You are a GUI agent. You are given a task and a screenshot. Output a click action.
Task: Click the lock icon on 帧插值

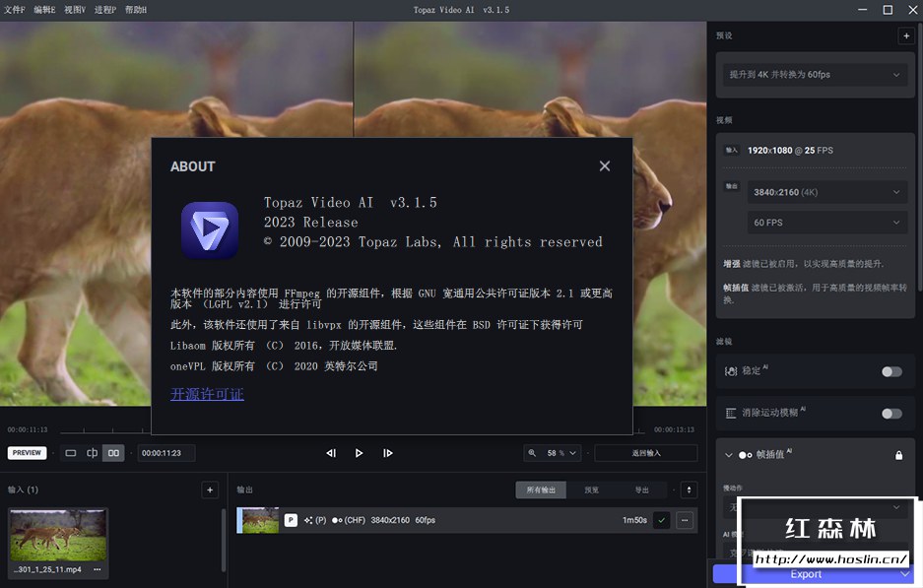click(898, 455)
